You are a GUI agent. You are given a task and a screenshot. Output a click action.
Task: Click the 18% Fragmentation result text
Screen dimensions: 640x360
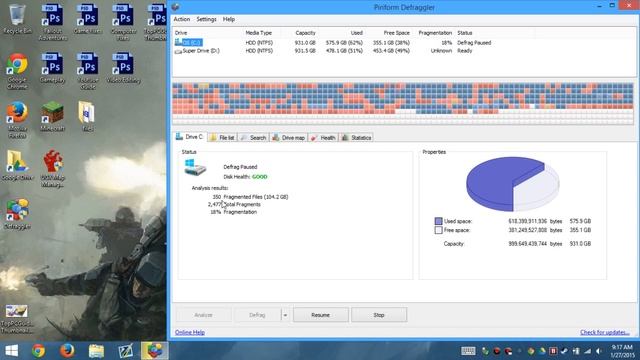234,212
